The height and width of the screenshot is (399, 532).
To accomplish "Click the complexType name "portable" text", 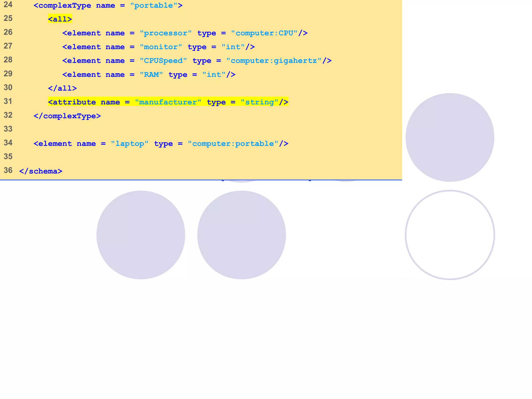I will [x=154, y=5].
